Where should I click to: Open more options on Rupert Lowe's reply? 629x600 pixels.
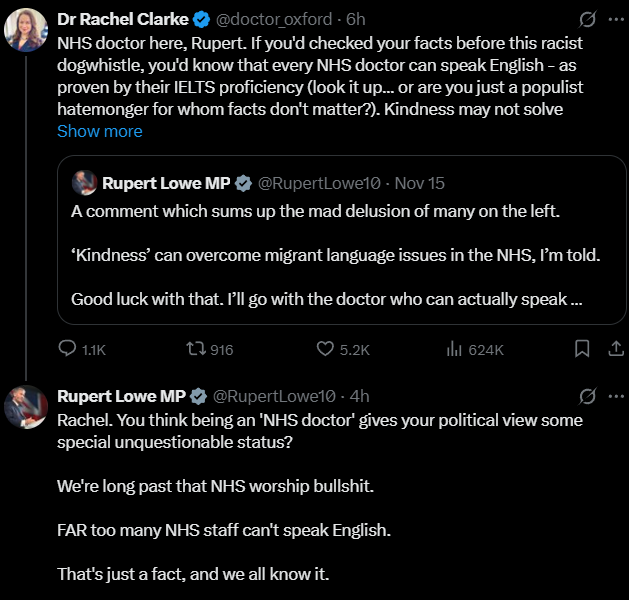click(x=616, y=396)
